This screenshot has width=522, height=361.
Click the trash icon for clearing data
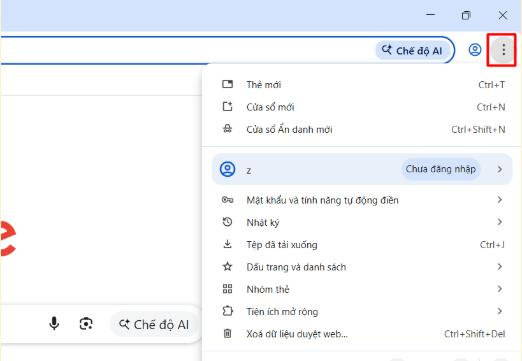tap(227, 333)
